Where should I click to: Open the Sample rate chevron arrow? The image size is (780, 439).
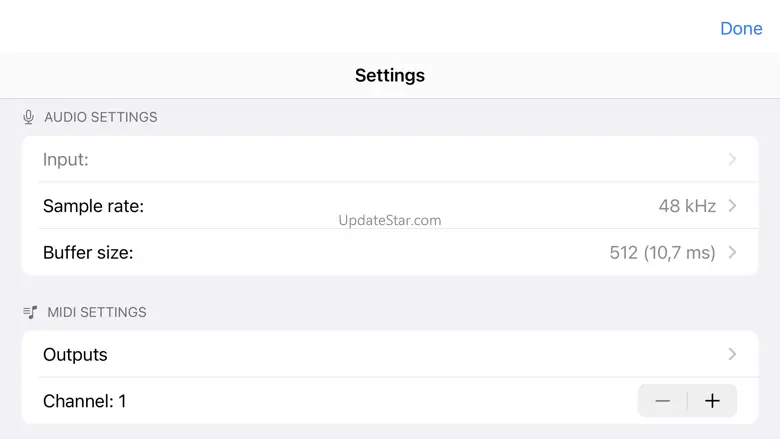tap(732, 206)
